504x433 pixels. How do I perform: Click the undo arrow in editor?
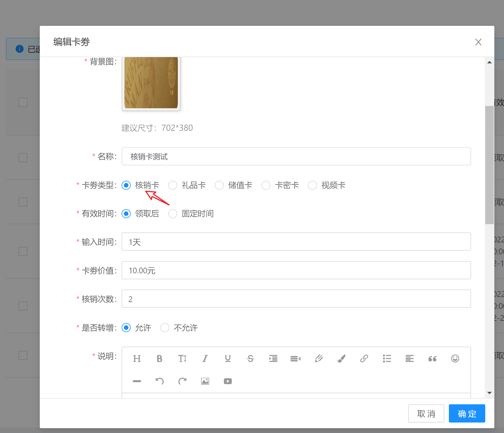(x=159, y=381)
